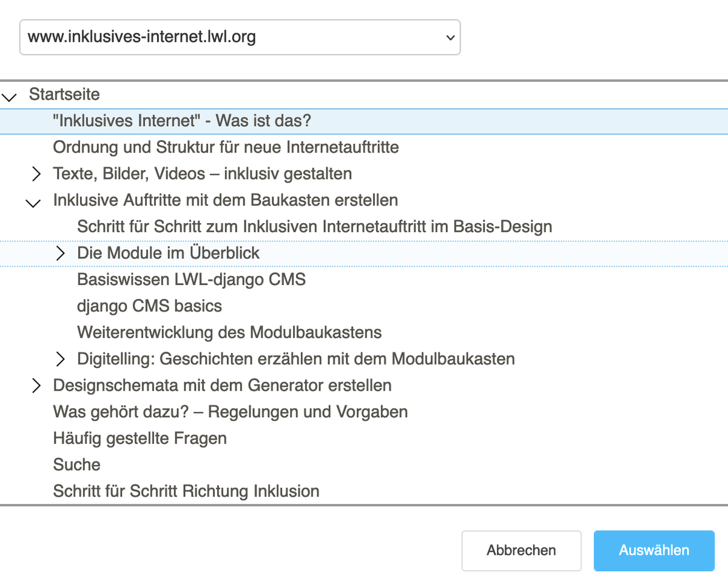Expand Designschemata mit dem Generator erstellen

point(36,386)
